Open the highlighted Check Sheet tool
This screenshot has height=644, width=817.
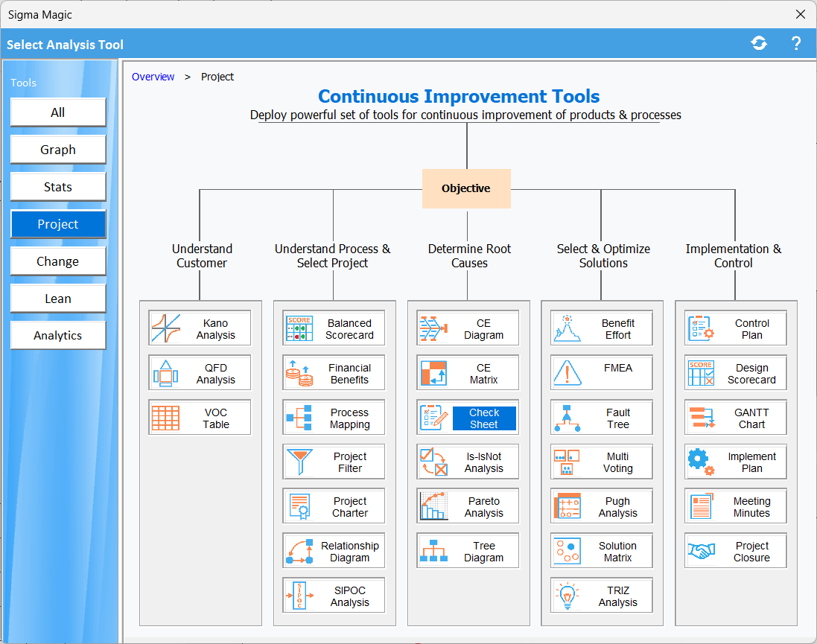pyautogui.click(x=483, y=418)
